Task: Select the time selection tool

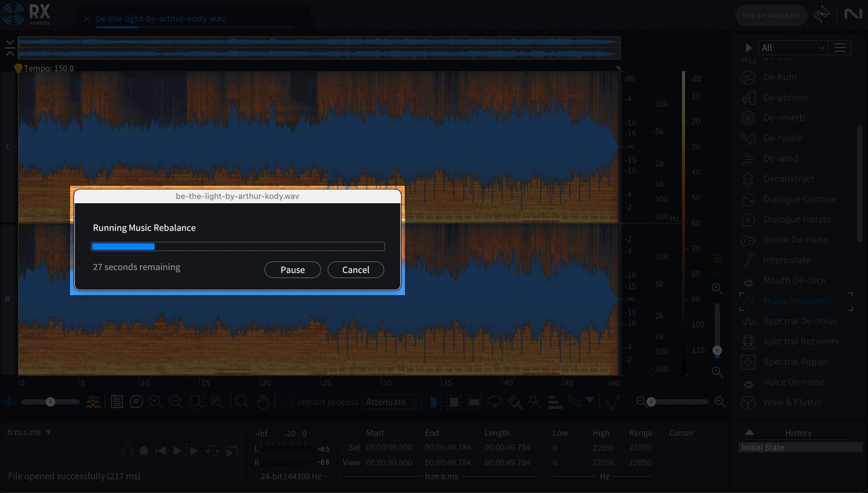Action: click(x=433, y=402)
